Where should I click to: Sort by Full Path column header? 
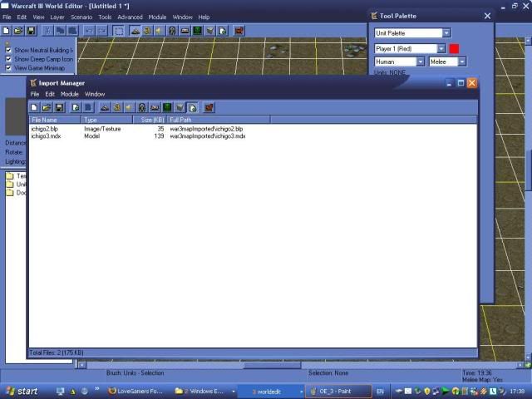point(219,120)
